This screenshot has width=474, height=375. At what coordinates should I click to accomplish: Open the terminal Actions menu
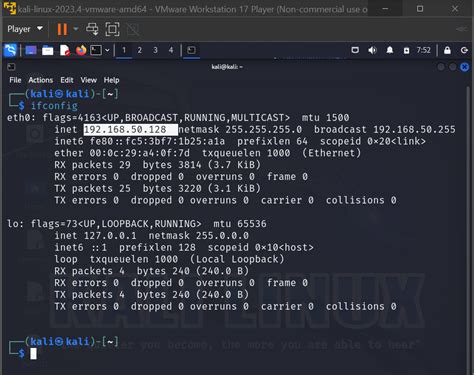41,80
